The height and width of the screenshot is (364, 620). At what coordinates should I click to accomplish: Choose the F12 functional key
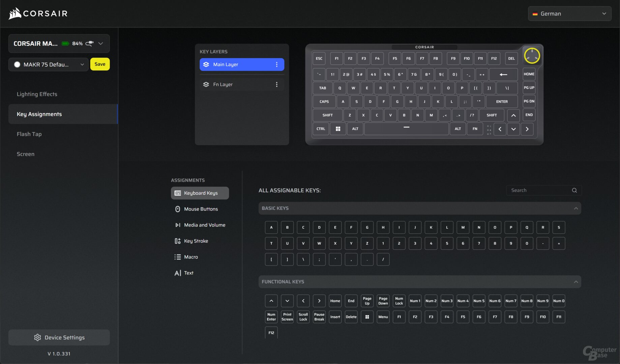click(x=271, y=333)
